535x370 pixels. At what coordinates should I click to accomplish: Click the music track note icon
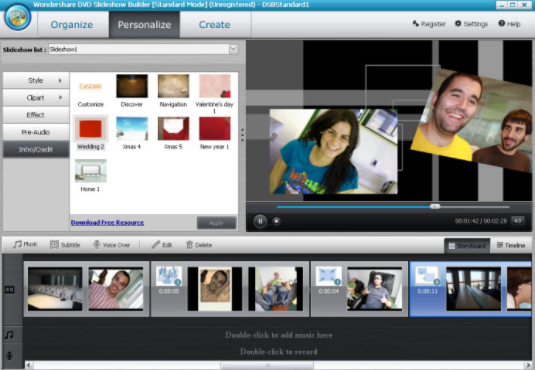(10, 335)
